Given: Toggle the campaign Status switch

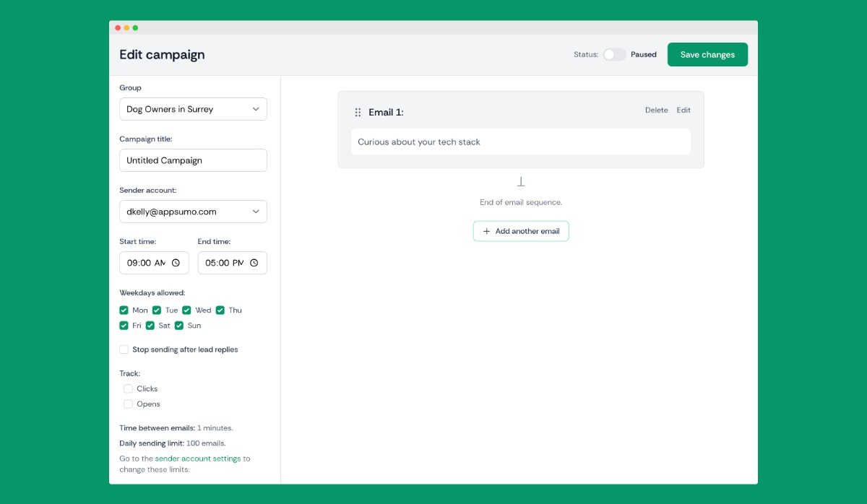Looking at the screenshot, I should click(x=615, y=54).
